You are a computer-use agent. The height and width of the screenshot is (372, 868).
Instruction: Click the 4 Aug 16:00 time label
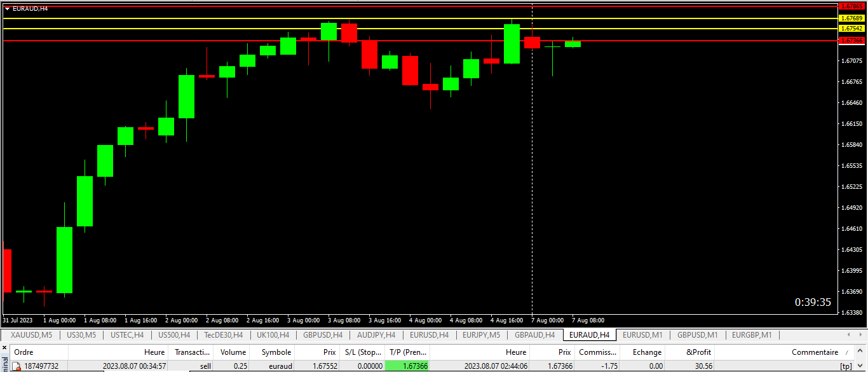(507, 320)
